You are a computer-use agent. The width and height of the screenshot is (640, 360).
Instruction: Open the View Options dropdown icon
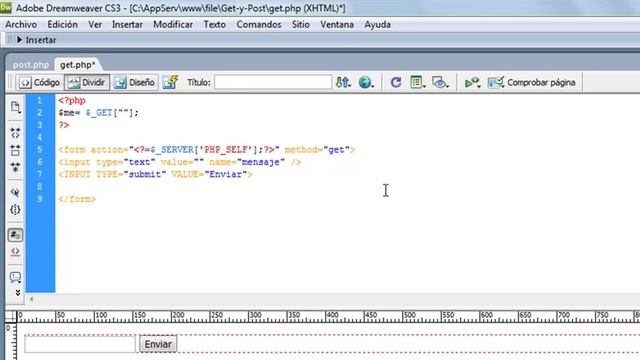pyautogui.click(x=418, y=82)
